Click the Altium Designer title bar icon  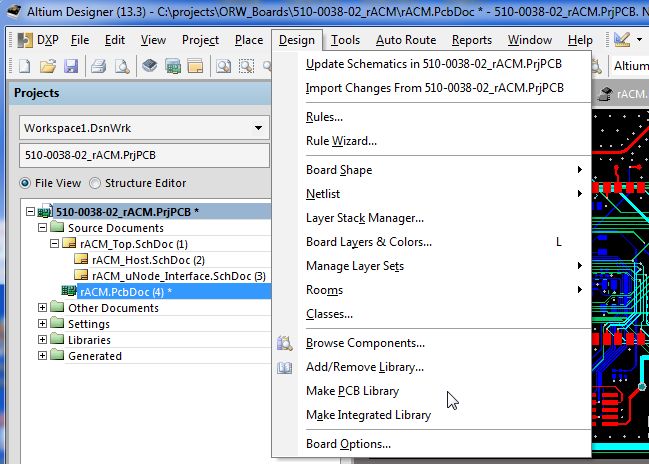pyautogui.click(x=14, y=11)
